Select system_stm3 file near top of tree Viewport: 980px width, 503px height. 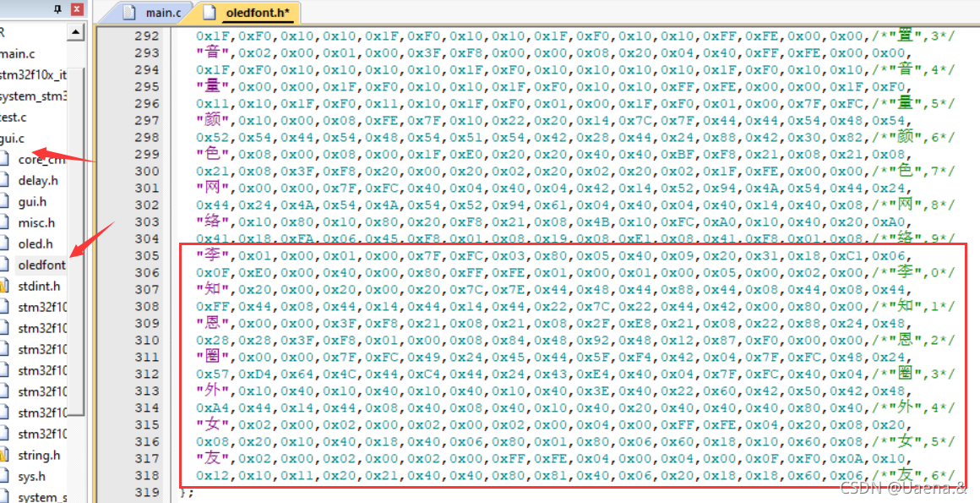[32, 96]
